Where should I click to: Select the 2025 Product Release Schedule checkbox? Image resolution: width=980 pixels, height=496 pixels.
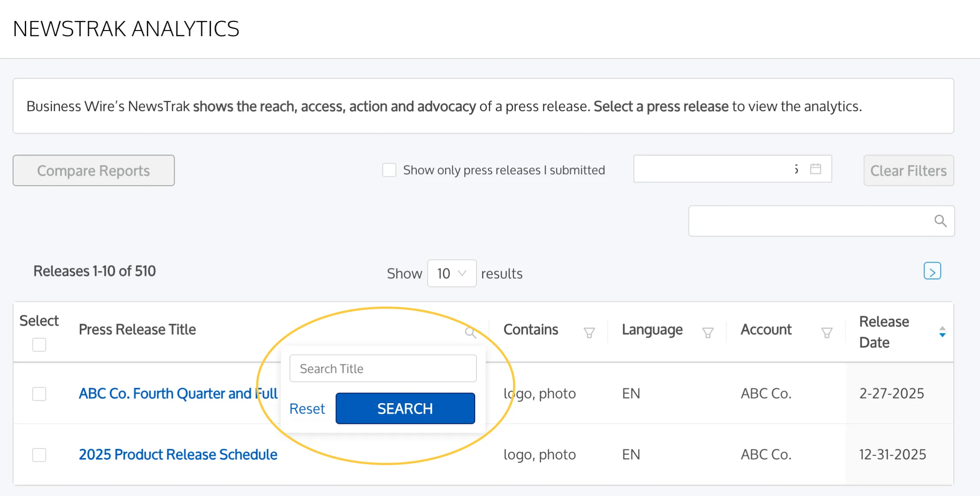(39, 455)
